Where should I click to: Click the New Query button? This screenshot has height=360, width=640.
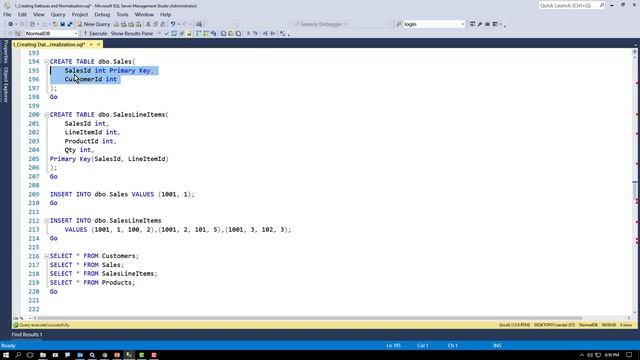coord(93,24)
